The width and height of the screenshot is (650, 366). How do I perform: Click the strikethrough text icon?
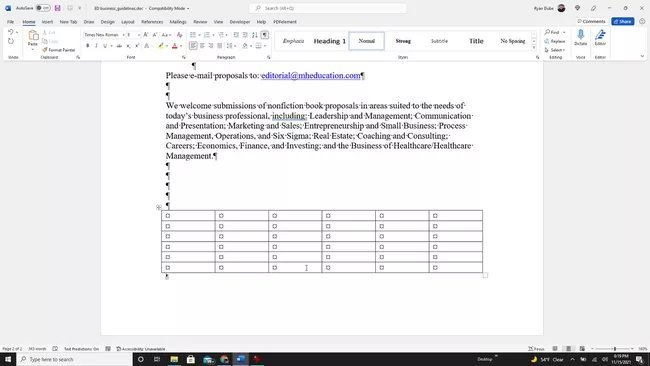119,46
